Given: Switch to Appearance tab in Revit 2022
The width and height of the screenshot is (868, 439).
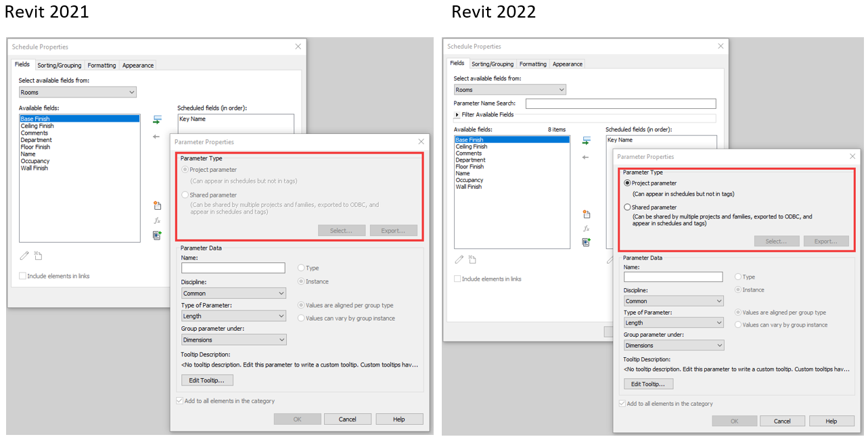Looking at the screenshot, I should (567, 64).
